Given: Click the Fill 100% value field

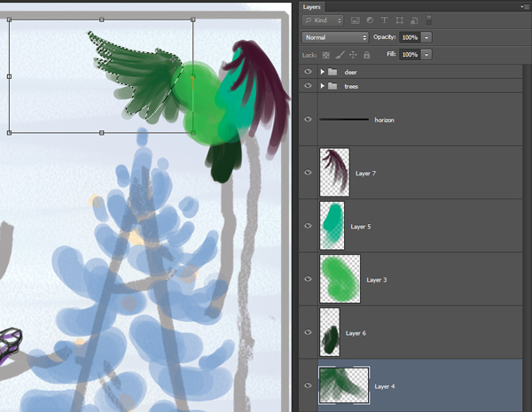Looking at the screenshot, I should (410, 54).
